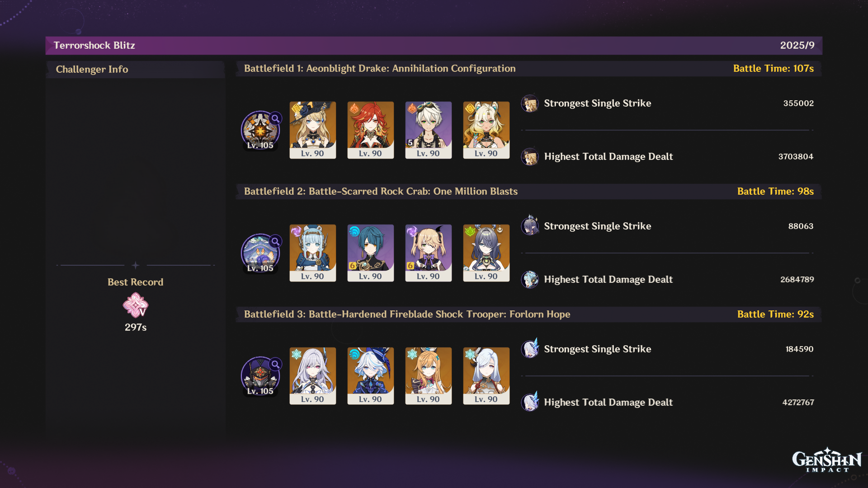Open the Challenger Info panel header

[x=136, y=70]
